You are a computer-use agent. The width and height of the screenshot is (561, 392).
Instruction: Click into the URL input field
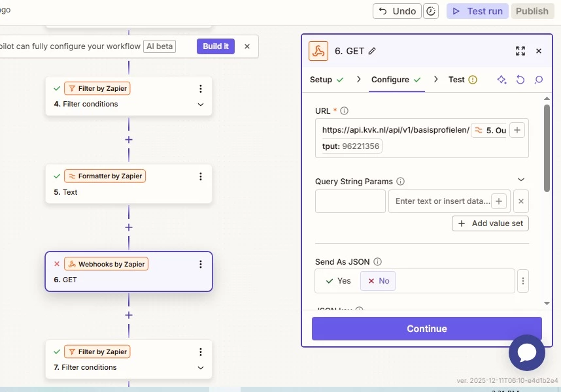click(422, 139)
